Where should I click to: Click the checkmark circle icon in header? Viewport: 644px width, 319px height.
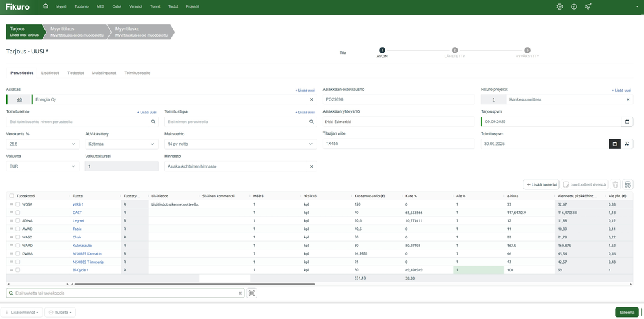[x=574, y=6]
